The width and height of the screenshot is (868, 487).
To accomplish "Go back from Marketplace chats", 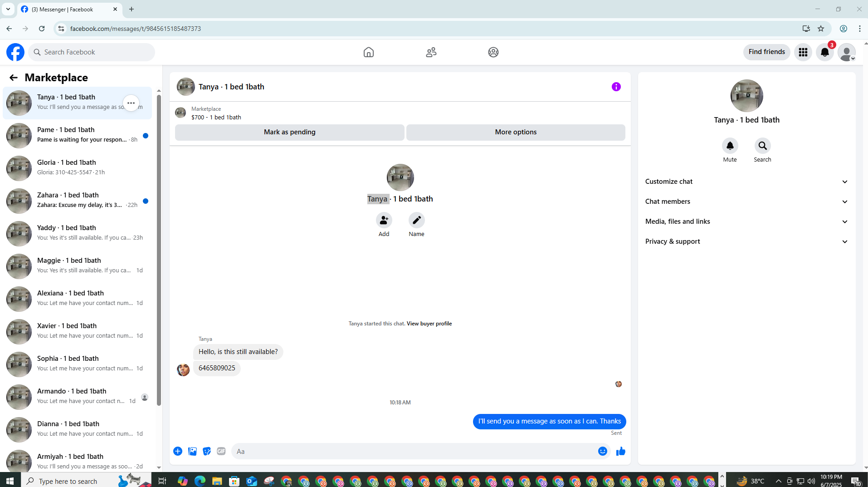I will (x=14, y=78).
